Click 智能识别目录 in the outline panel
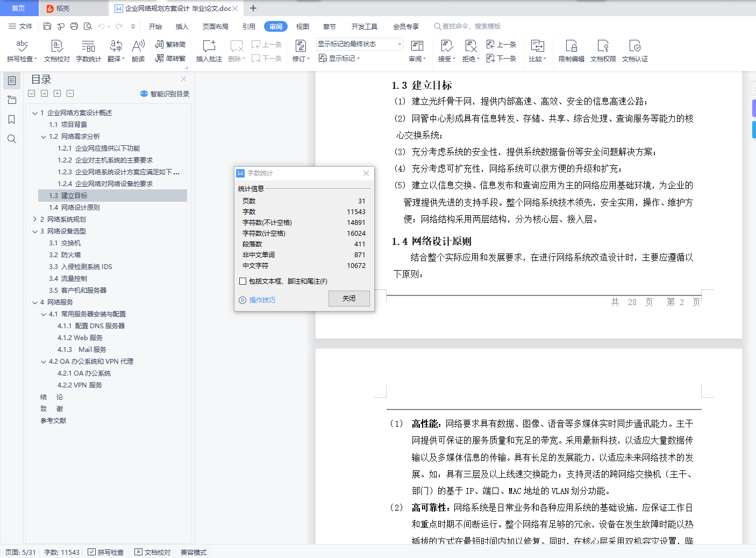The image size is (756, 558). [165, 94]
